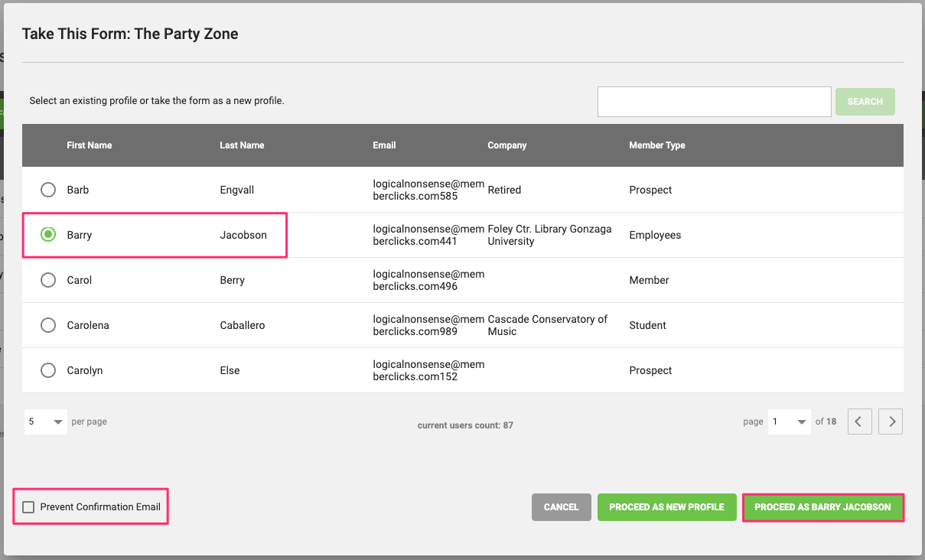Click the Cancel button
This screenshot has height=560, width=925.
561,506
